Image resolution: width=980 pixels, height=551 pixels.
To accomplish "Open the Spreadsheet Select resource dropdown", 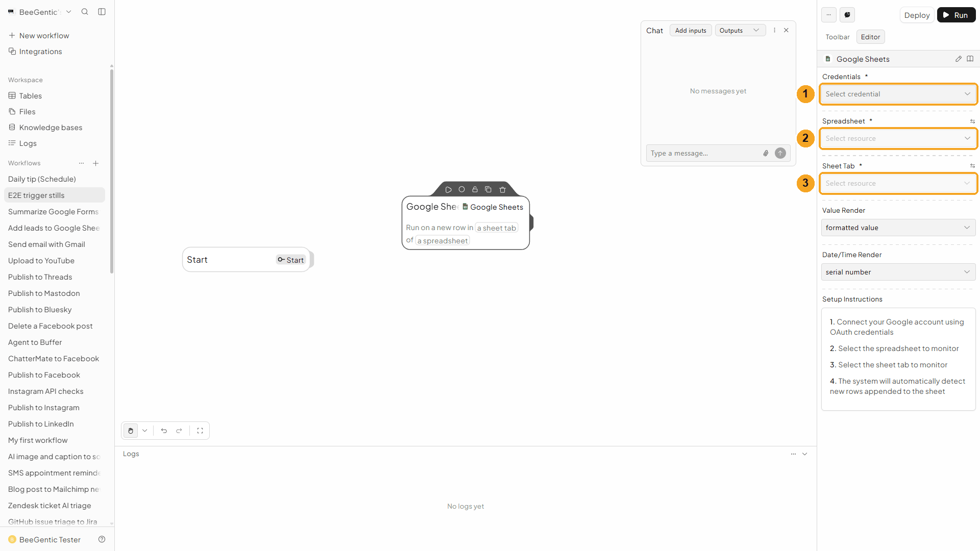I will (x=898, y=138).
